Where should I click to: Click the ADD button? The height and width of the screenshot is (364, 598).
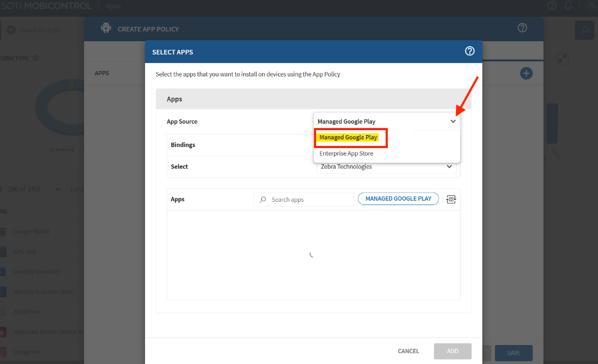click(x=452, y=351)
